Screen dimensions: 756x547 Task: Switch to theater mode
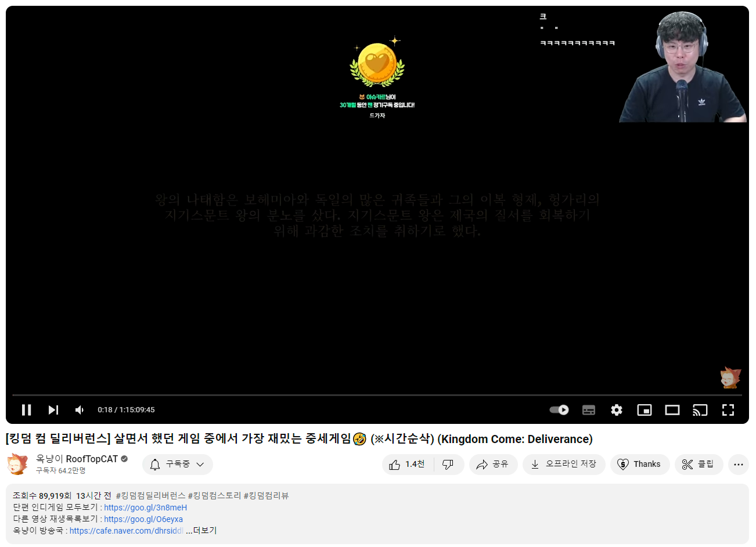pyautogui.click(x=672, y=410)
